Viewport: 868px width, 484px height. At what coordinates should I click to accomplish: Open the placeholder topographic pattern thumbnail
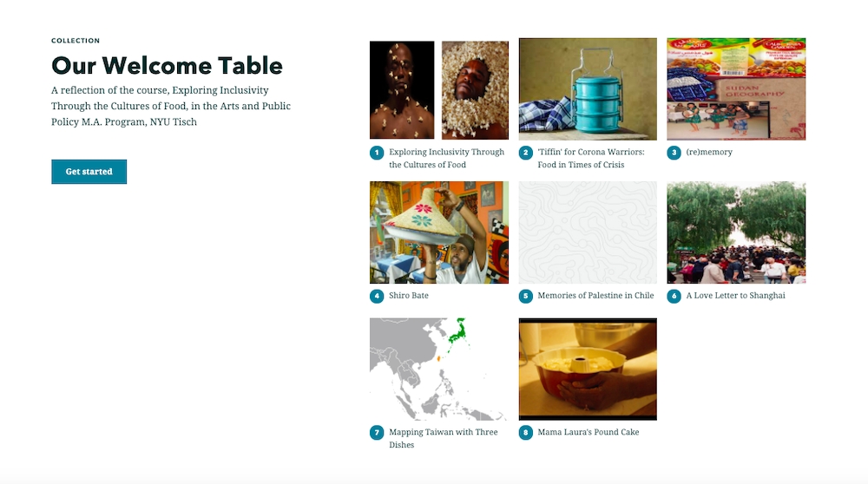pyautogui.click(x=588, y=232)
